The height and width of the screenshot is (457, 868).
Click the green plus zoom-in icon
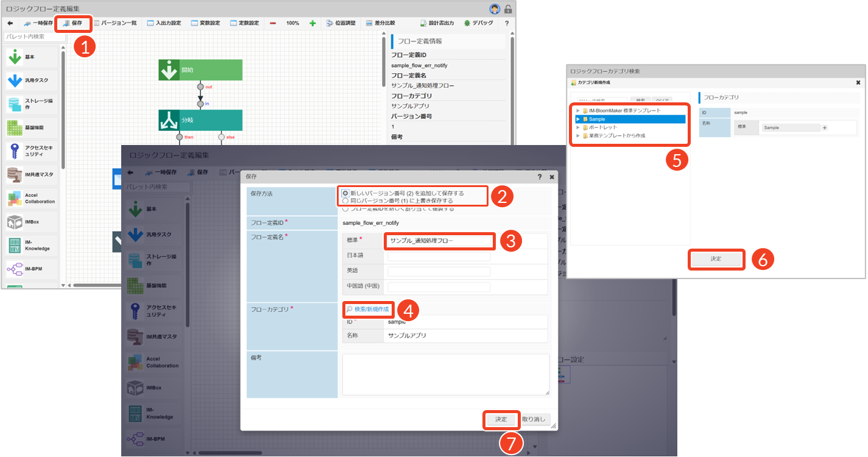coord(312,23)
